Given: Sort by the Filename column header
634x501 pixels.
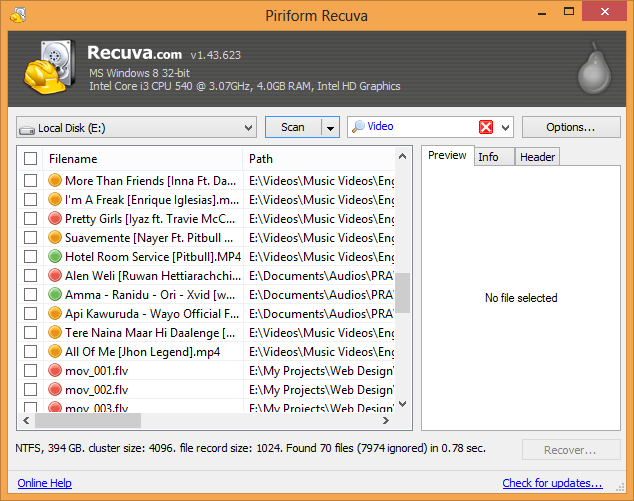Looking at the screenshot, I should [x=143, y=159].
